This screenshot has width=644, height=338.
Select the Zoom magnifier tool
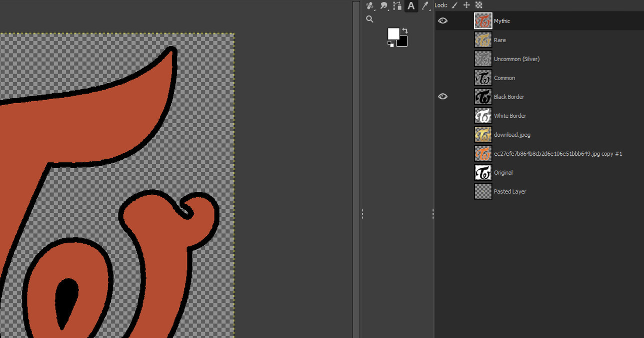[x=369, y=19]
